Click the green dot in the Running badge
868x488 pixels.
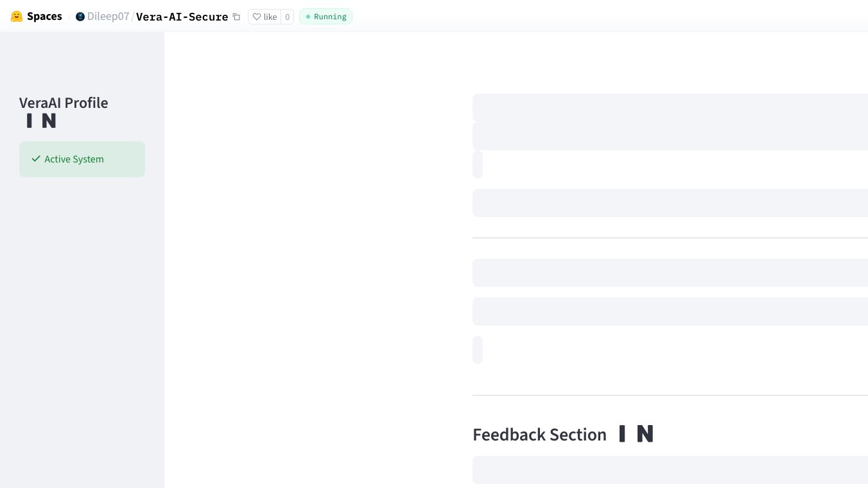308,17
